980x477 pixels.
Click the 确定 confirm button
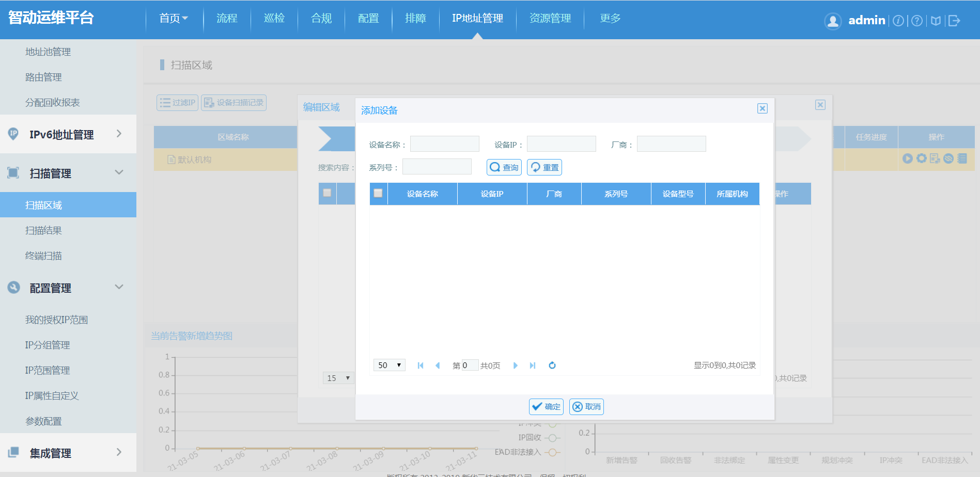click(546, 407)
